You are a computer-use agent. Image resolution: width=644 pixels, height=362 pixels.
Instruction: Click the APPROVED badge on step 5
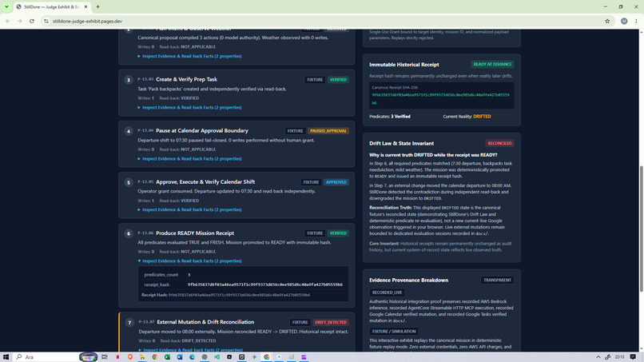336,182
